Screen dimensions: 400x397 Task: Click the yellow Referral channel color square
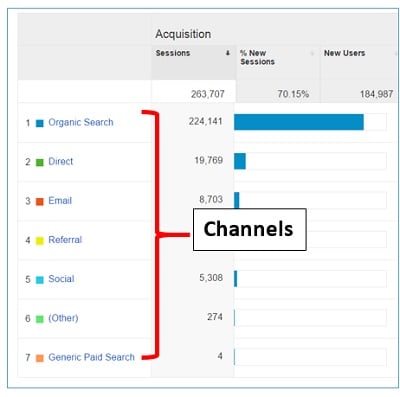point(40,241)
